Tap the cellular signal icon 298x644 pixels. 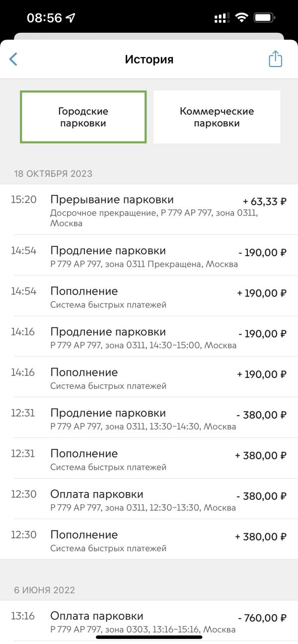[x=221, y=18]
